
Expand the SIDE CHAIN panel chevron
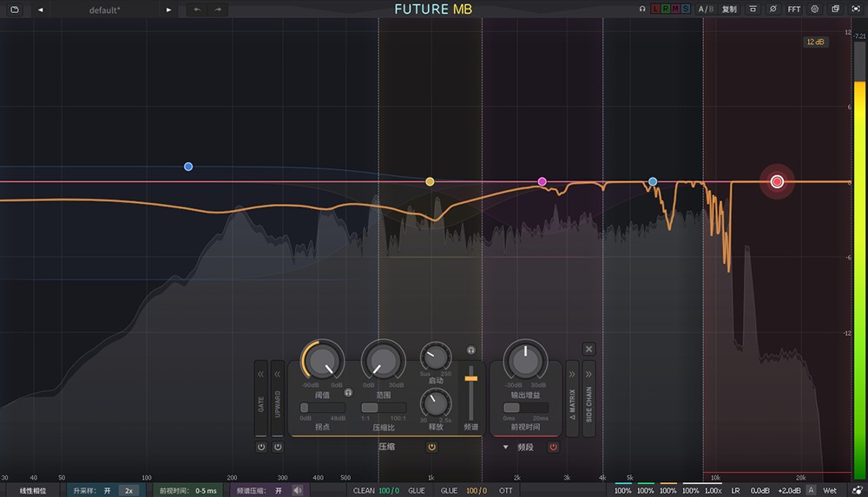click(x=589, y=374)
